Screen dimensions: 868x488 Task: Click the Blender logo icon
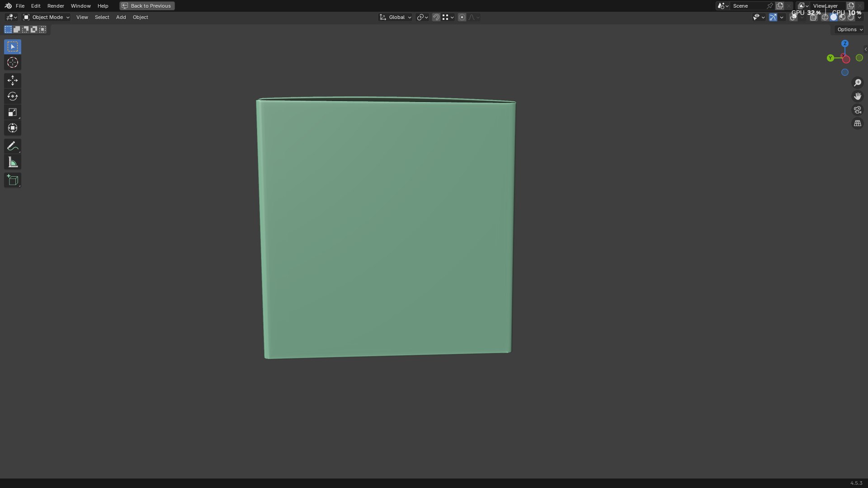click(8, 6)
